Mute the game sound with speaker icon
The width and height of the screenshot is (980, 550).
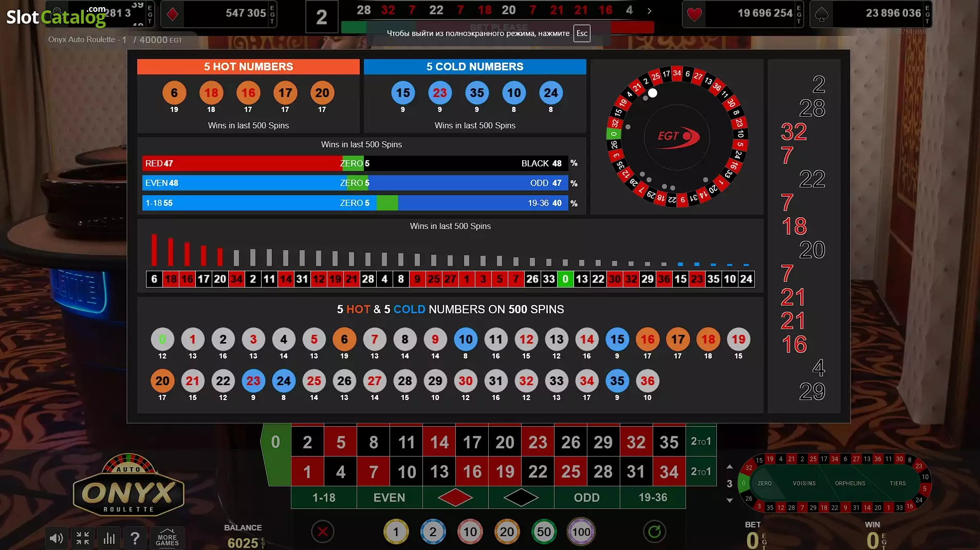click(x=57, y=538)
